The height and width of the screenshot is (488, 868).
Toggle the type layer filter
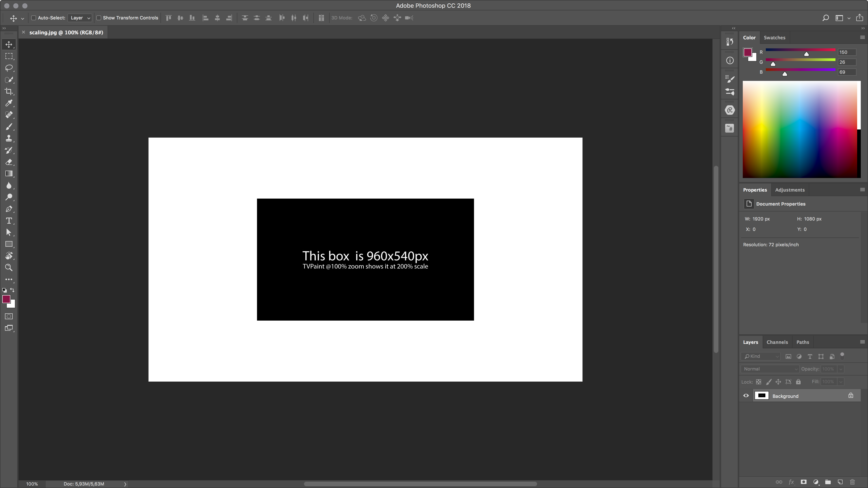pyautogui.click(x=810, y=356)
